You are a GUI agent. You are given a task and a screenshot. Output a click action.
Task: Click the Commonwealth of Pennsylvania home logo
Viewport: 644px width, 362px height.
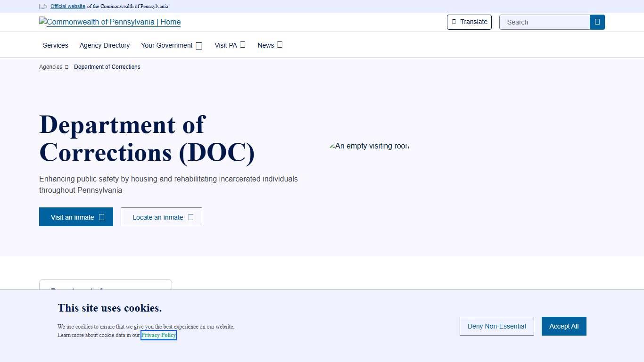pyautogui.click(x=110, y=22)
